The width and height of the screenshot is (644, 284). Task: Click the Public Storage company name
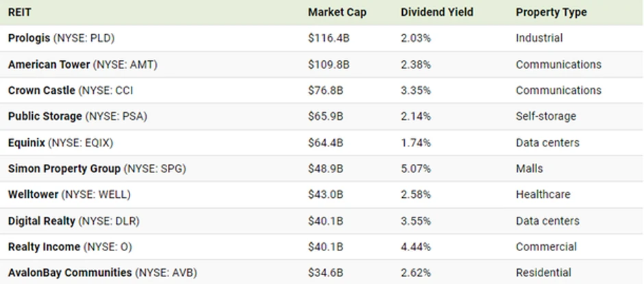pos(45,116)
